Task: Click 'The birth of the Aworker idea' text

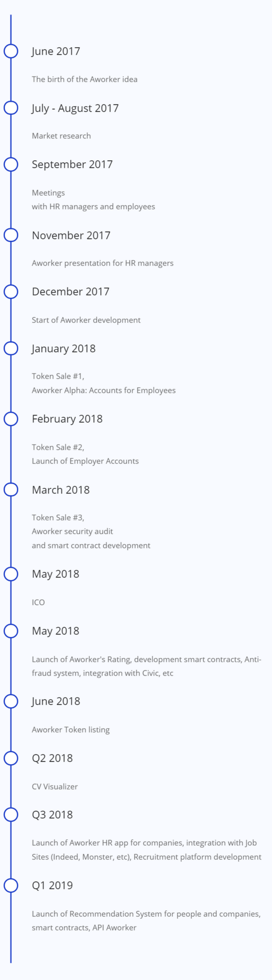Action: [x=85, y=79]
